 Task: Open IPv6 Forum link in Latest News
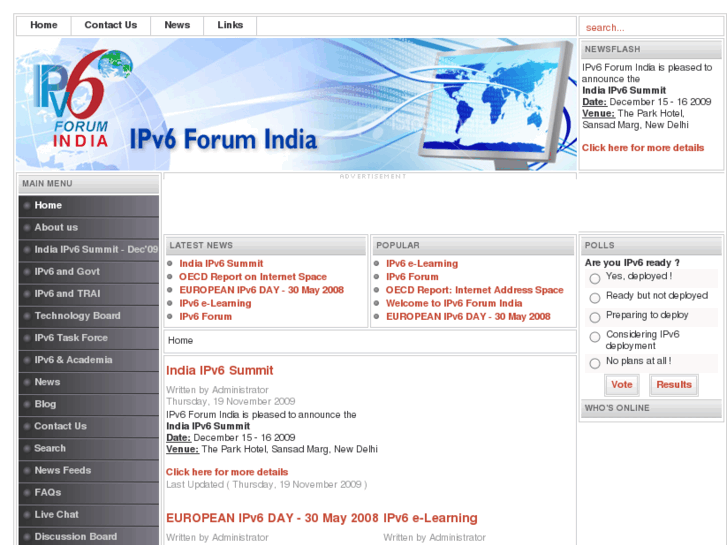205,317
